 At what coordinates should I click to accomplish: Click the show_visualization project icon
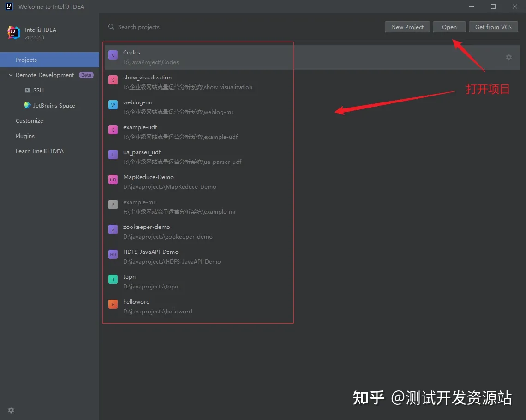coord(113,80)
